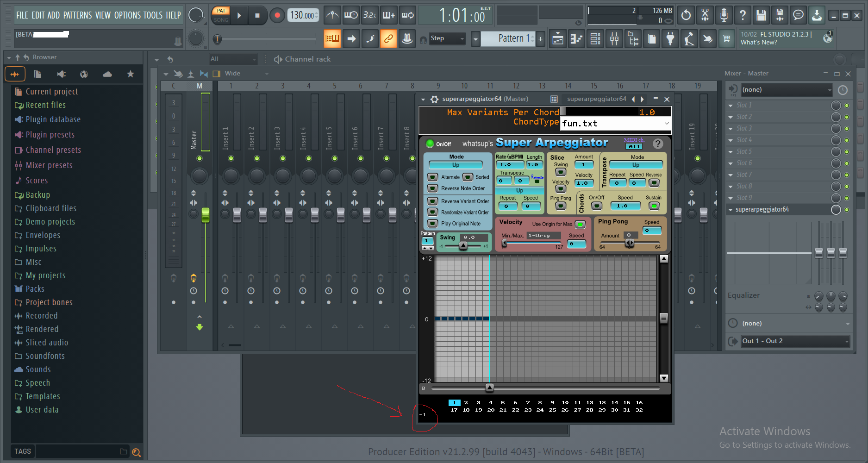Click the save project floppy icon

click(x=761, y=15)
